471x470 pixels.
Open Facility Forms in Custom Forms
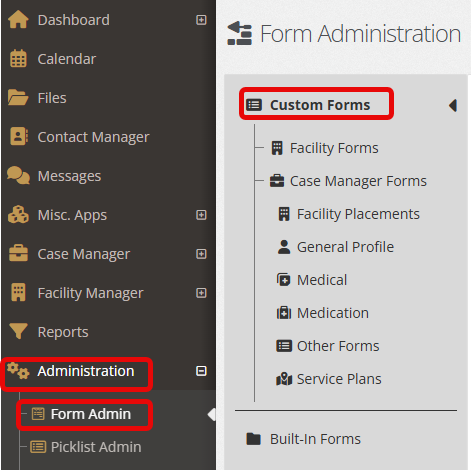click(x=325, y=148)
